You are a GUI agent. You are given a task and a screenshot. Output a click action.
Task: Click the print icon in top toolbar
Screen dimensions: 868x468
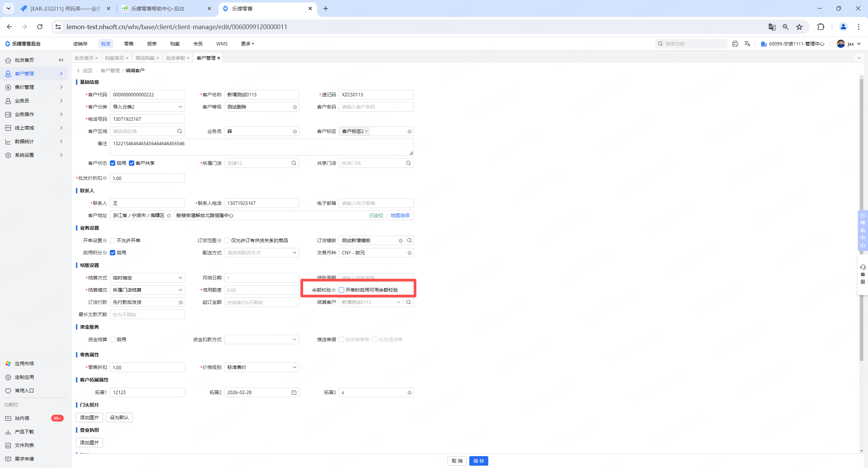(735, 44)
